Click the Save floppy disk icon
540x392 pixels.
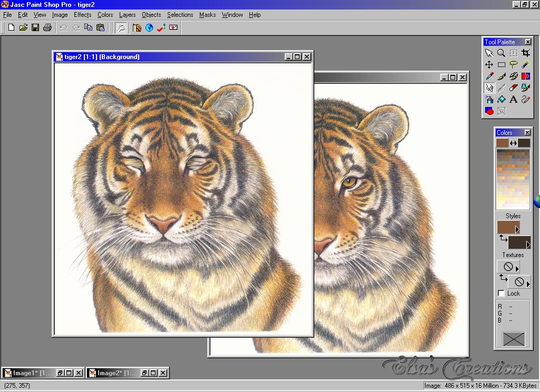[x=35, y=27]
